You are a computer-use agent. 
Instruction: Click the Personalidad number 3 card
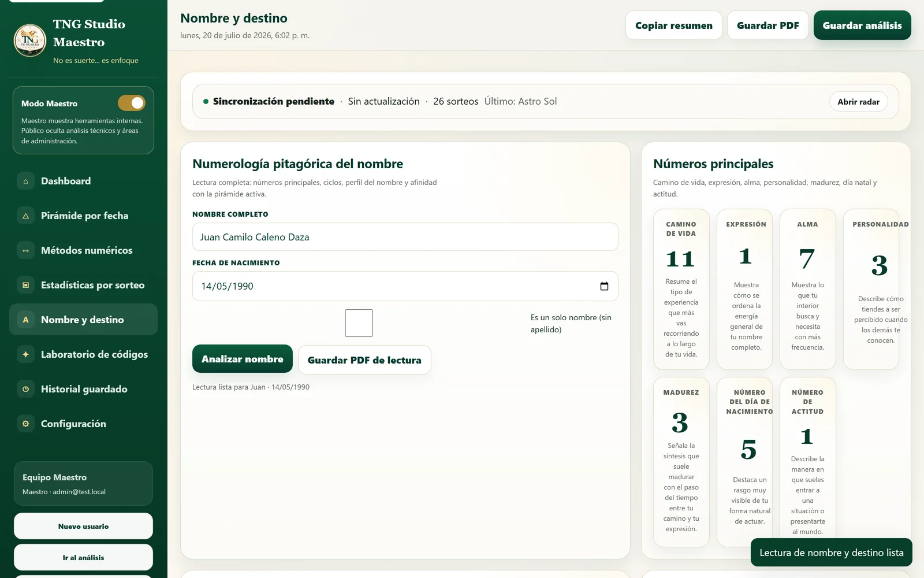(x=871, y=289)
